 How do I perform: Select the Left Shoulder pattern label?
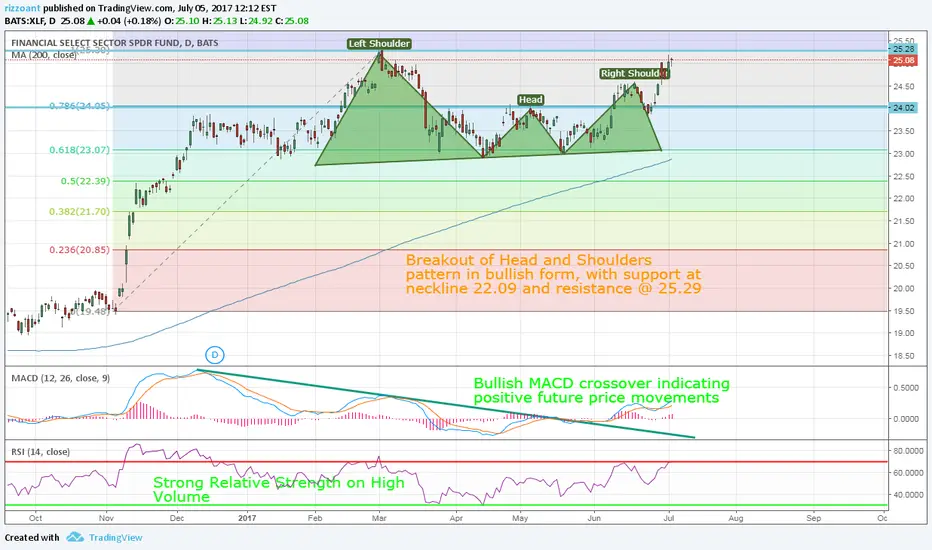click(379, 43)
